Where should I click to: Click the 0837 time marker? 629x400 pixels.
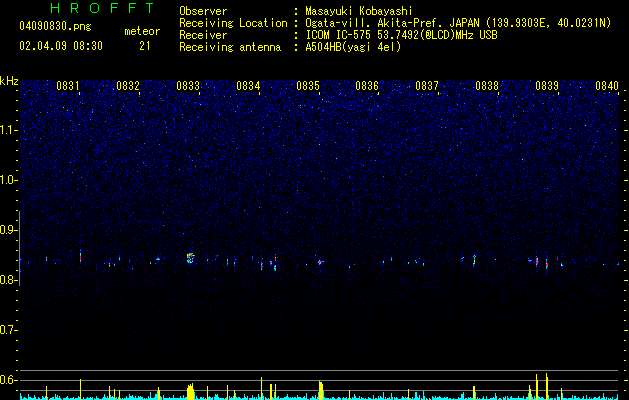click(x=427, y=86)
